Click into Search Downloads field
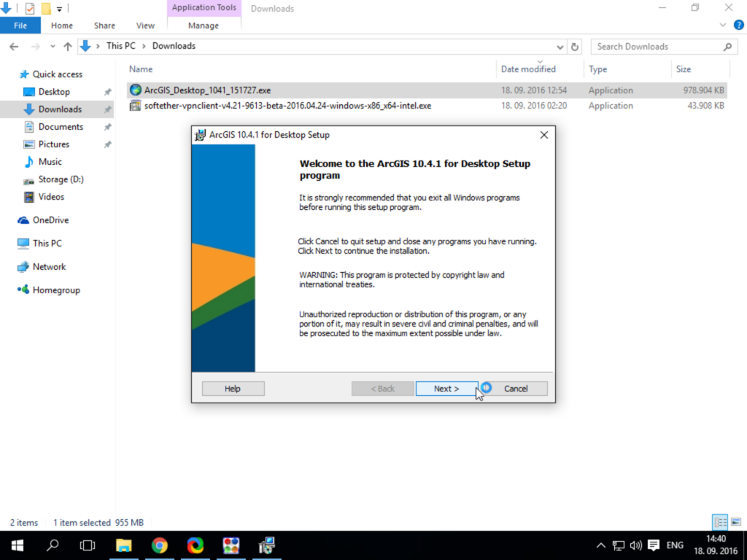Screen dimensions: 747x560 657,47
